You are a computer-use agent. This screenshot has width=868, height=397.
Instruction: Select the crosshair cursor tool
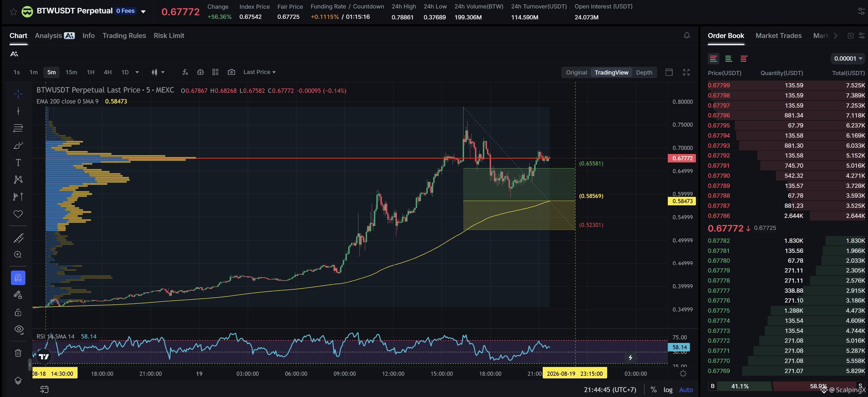point(18,94)
